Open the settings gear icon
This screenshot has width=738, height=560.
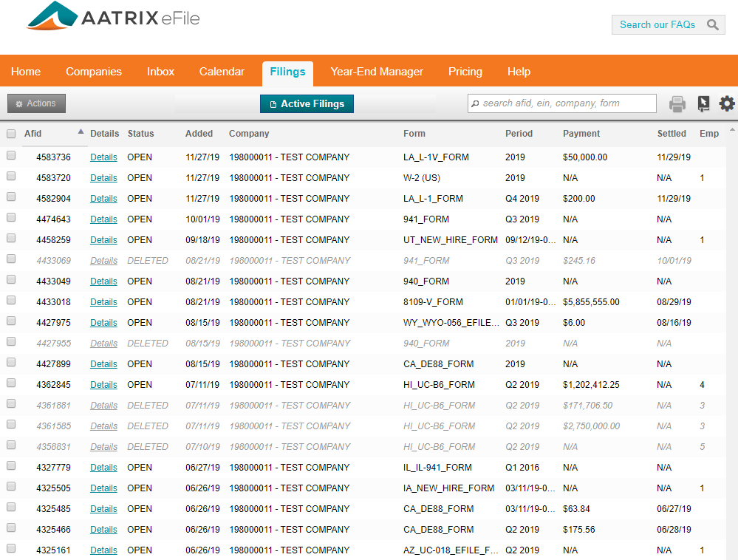coord(727,104)
